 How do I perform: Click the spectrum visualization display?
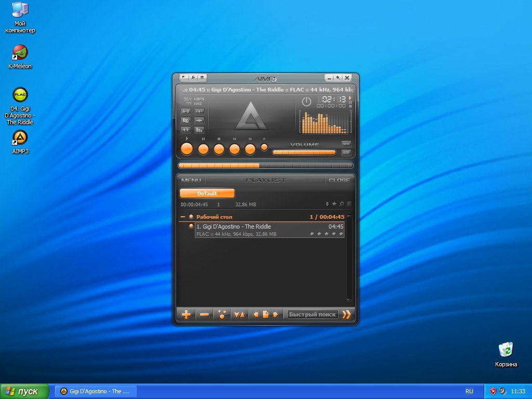[x=325, y=122]
